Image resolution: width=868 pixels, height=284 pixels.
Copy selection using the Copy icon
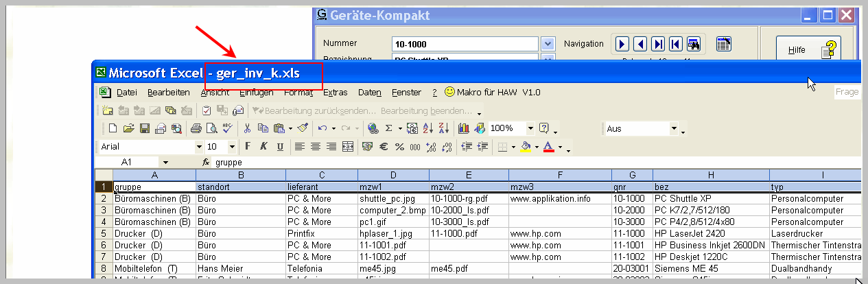(x=263, y=128)
